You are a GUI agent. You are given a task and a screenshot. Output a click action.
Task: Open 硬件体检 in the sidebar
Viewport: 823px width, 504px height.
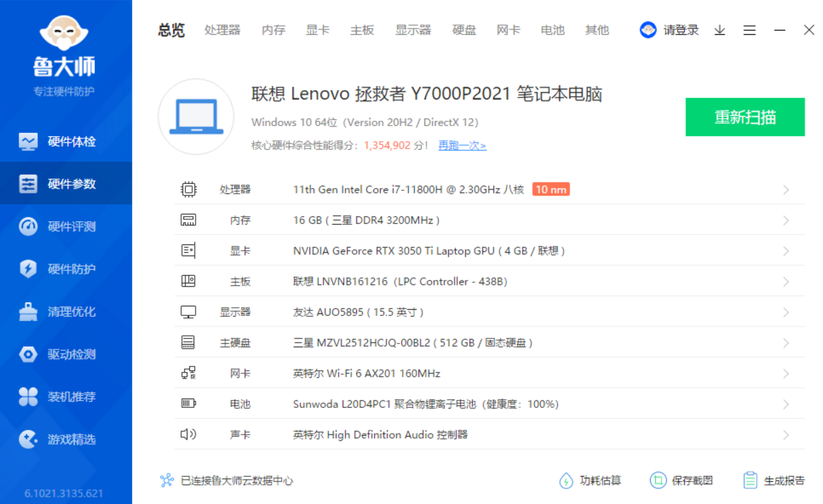(x=66, y=142)
